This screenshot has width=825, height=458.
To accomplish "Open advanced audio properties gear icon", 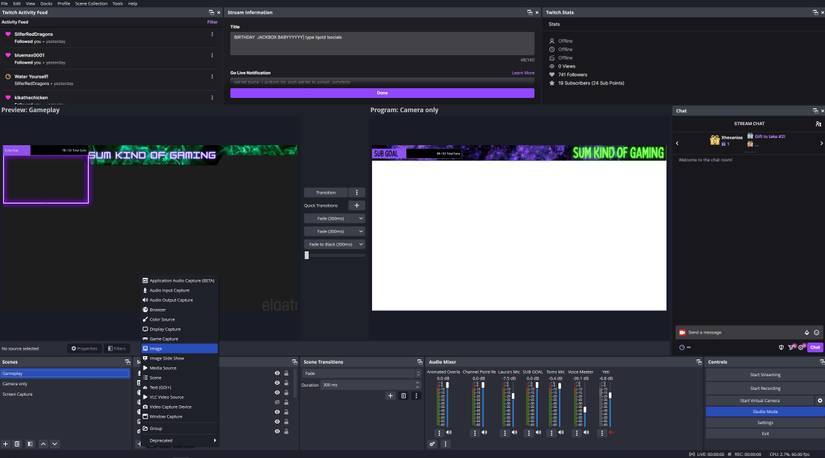I will 433,444.
